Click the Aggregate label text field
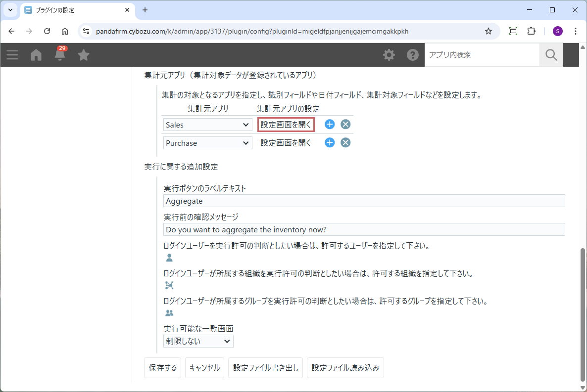The width and height of the screenshot is (587, 392). click(x=364, y=201)
